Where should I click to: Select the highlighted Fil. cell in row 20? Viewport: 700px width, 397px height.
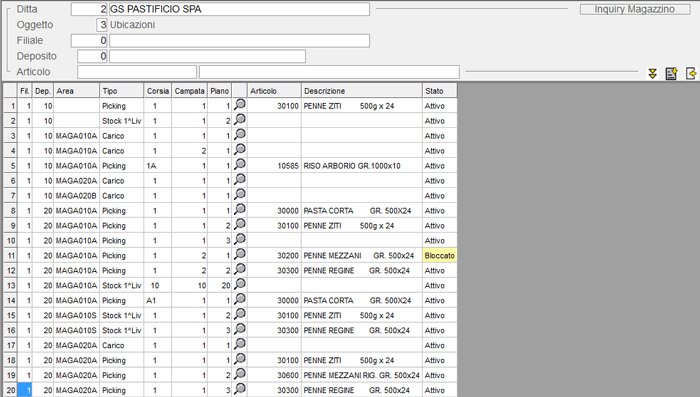click(x=25, y=390)
